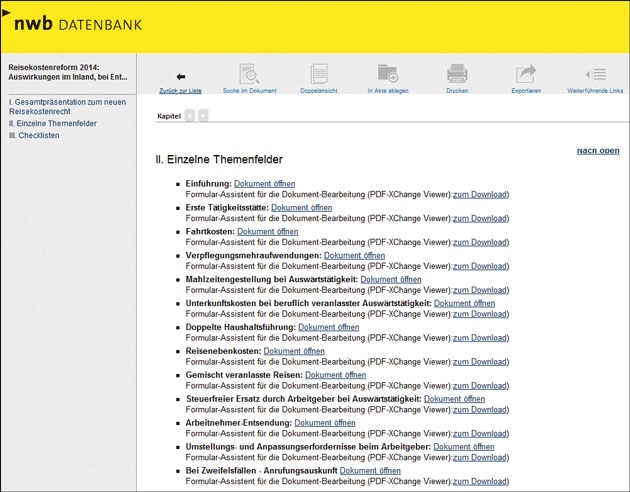Go to previous chapter with Kapitel left arrow
The image size is (630, 492).
(x=190, y=116)
